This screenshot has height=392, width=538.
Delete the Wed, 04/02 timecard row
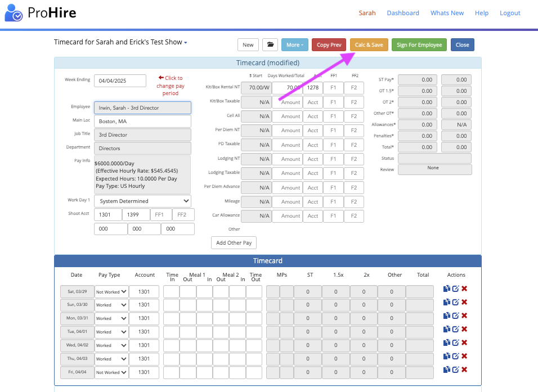point(464,343)
